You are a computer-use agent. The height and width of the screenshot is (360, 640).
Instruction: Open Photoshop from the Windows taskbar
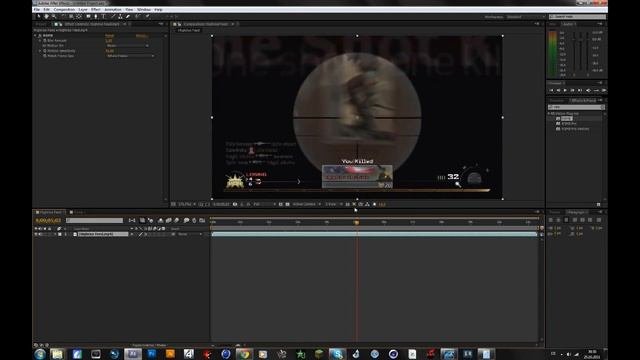pos(152,354)
